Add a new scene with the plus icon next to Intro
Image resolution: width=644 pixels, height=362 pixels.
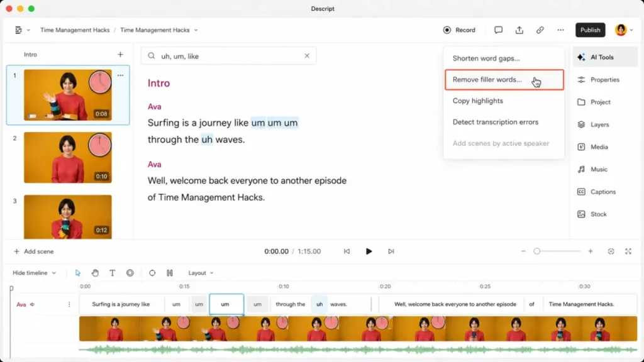click(x=120, y=54)
